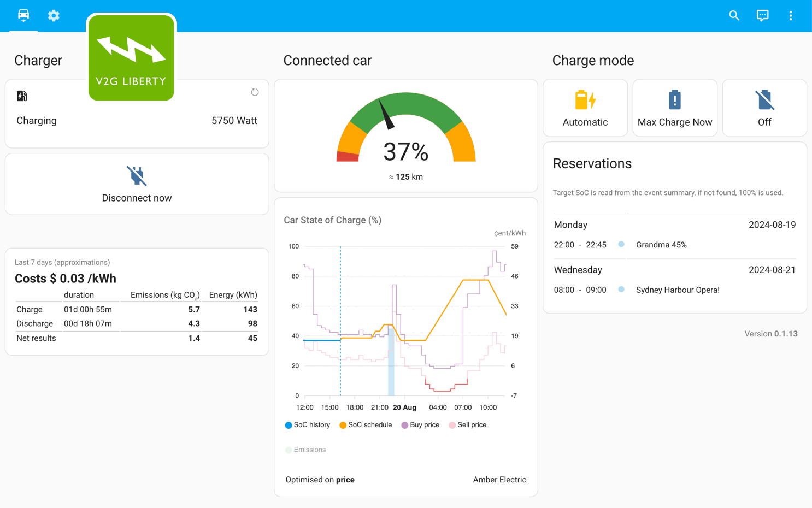
Task: Click the search magnifier icon
Action: pyautogui.click(x=734, y=15)
